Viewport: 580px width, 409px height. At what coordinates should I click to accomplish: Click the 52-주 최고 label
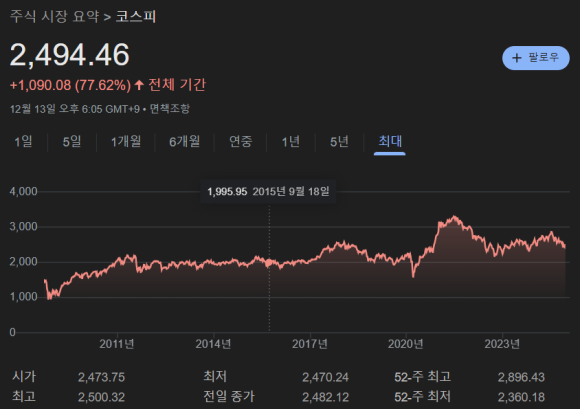(x=423, y=377)
